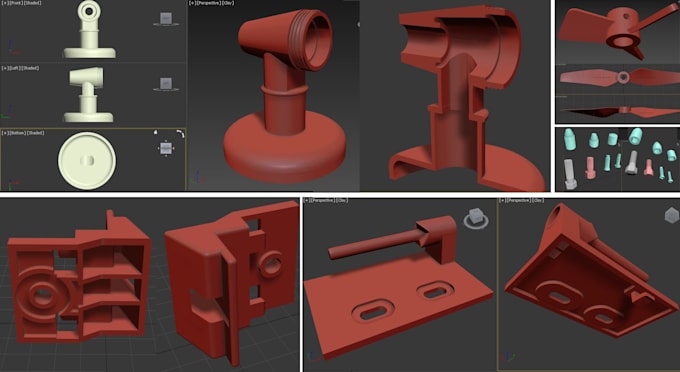The image size is (680, 372).
Task: Open [Clay] label of the underside-plate viewport
Action: click(x=538, y=200)
